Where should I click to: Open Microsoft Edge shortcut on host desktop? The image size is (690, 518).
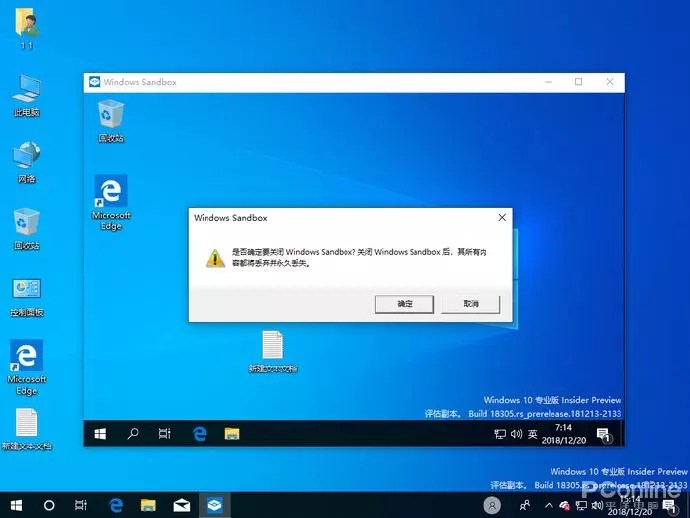[x=27, y=367]
